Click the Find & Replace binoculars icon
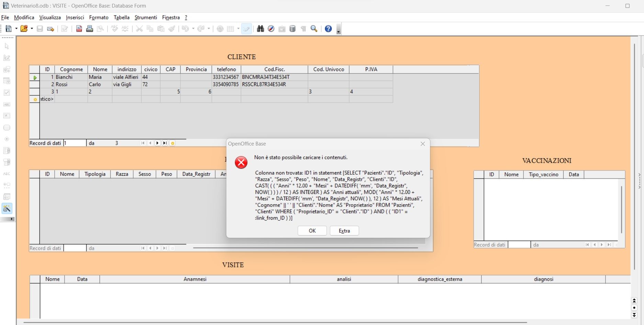 point(261,29)
